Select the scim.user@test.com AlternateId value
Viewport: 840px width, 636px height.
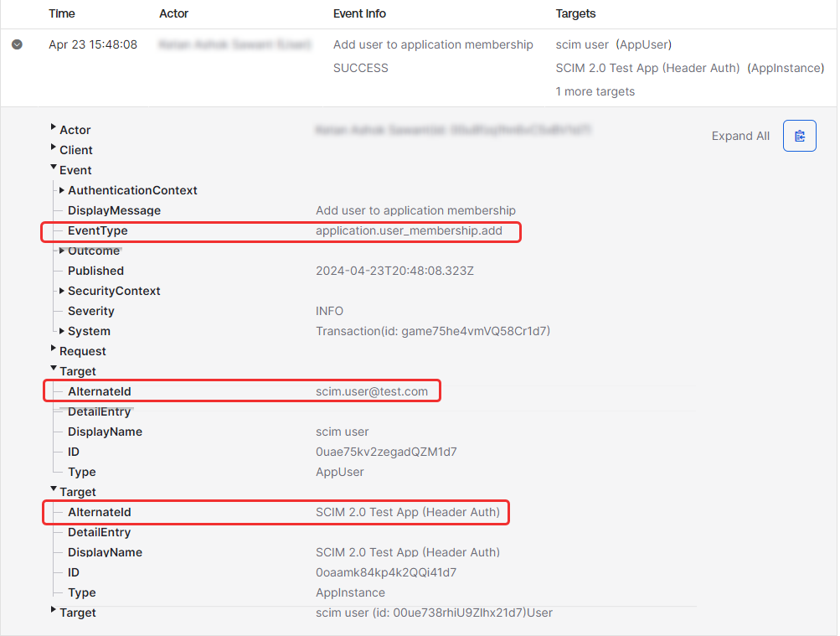coord(372,391)
